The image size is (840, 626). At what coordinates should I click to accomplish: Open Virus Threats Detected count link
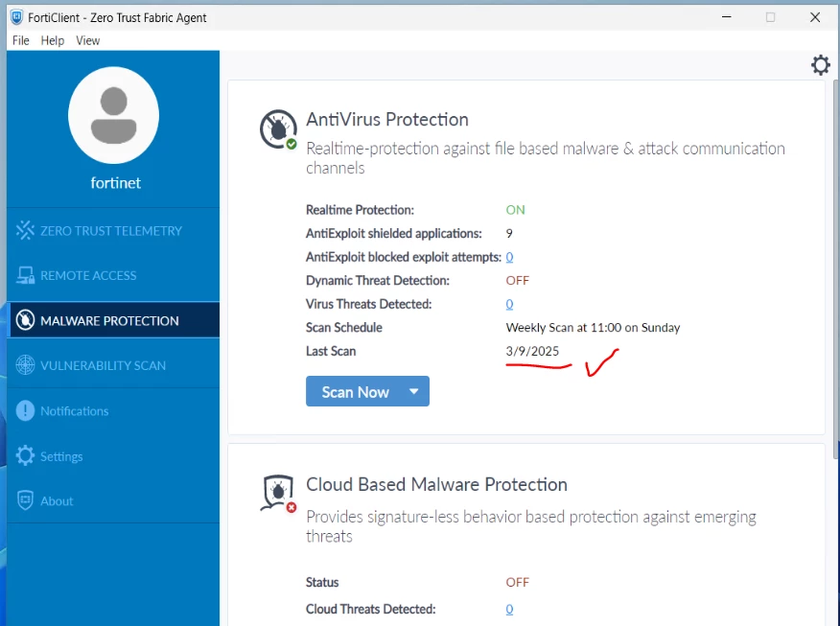[x=509, y=304]
